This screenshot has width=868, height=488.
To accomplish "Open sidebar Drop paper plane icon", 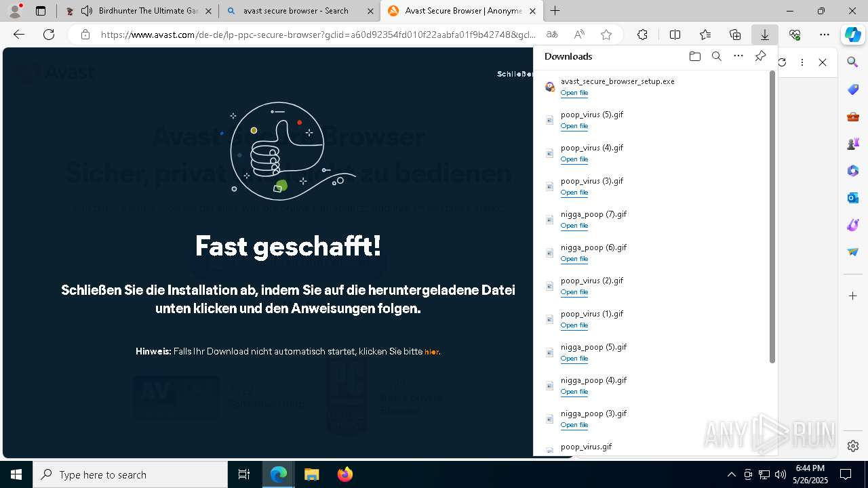I will coord(853,252).
